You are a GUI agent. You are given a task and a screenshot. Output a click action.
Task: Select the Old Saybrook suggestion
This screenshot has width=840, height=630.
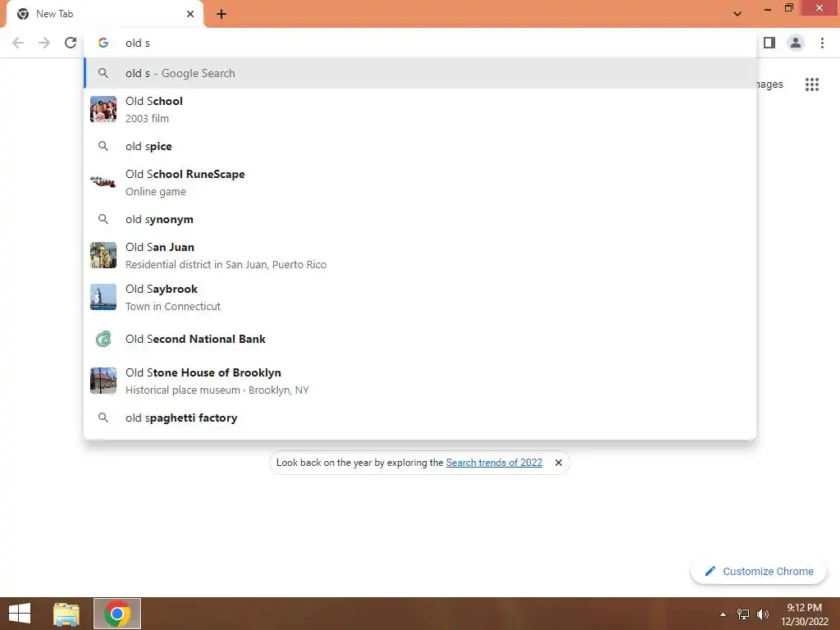coord(420,297)
